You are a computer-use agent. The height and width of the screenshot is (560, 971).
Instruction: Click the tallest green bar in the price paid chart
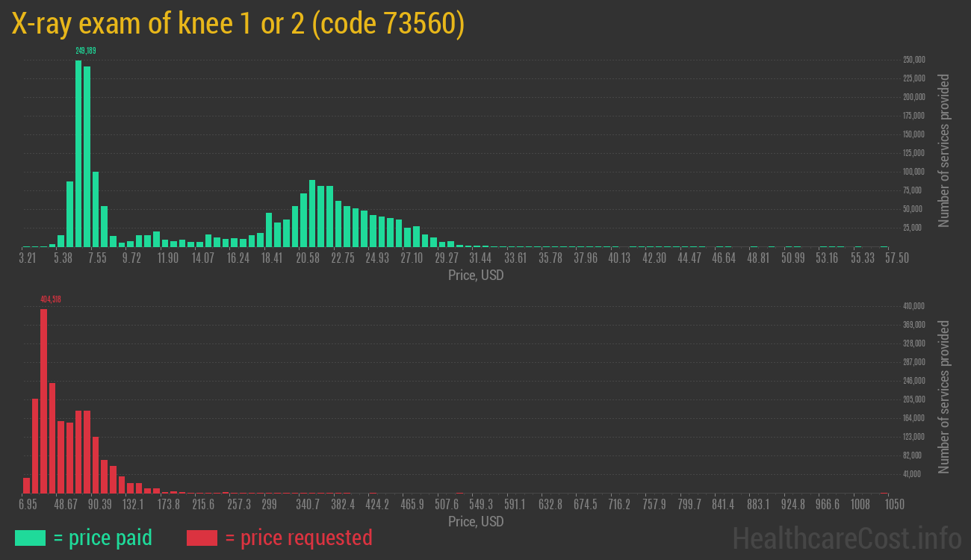tap(78, 153)
